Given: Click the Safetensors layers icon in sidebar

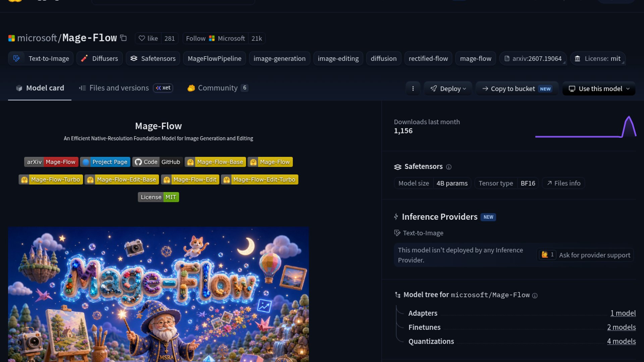Looking at the screenshot, I should [398, 167].
